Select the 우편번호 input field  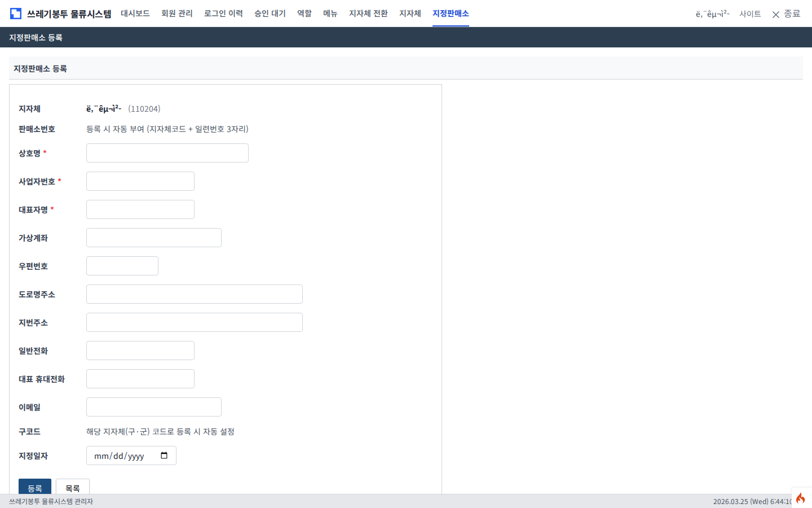point(122,265)
